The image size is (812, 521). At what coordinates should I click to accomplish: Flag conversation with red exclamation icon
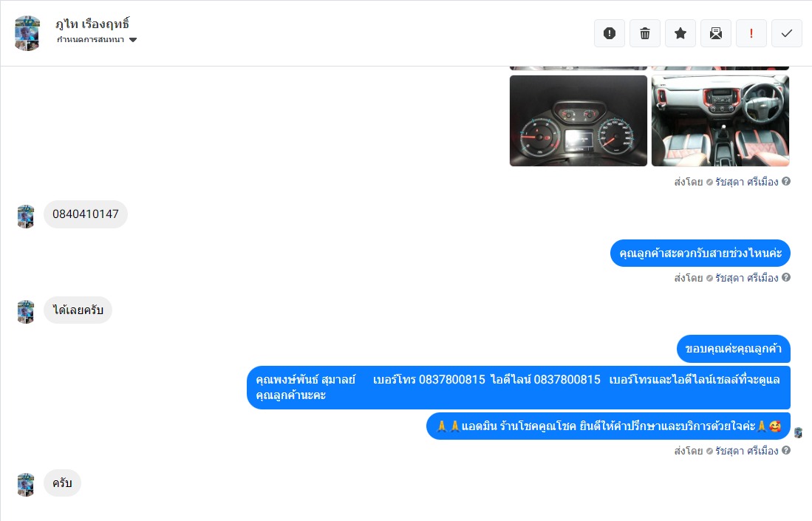751,34
